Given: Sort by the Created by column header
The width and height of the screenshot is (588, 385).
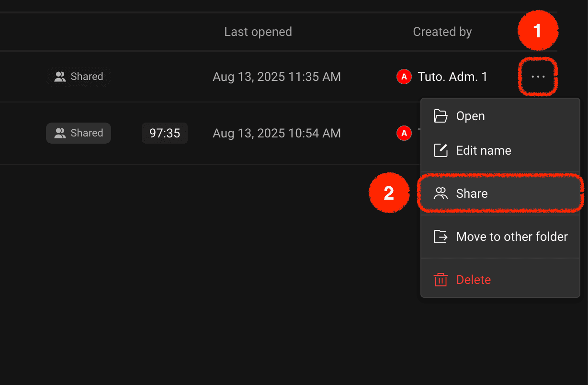Looking at the screenshot, I should [x=442, y=32].
